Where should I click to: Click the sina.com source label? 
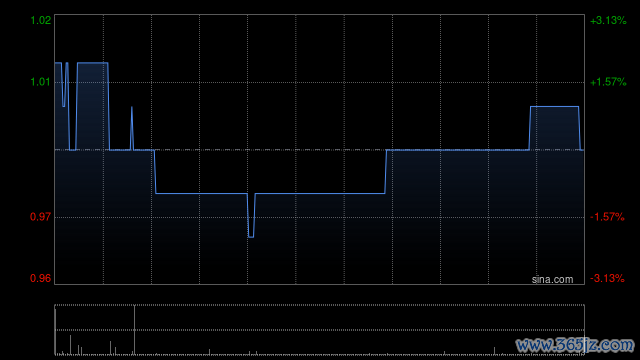(x=552, y=280)
